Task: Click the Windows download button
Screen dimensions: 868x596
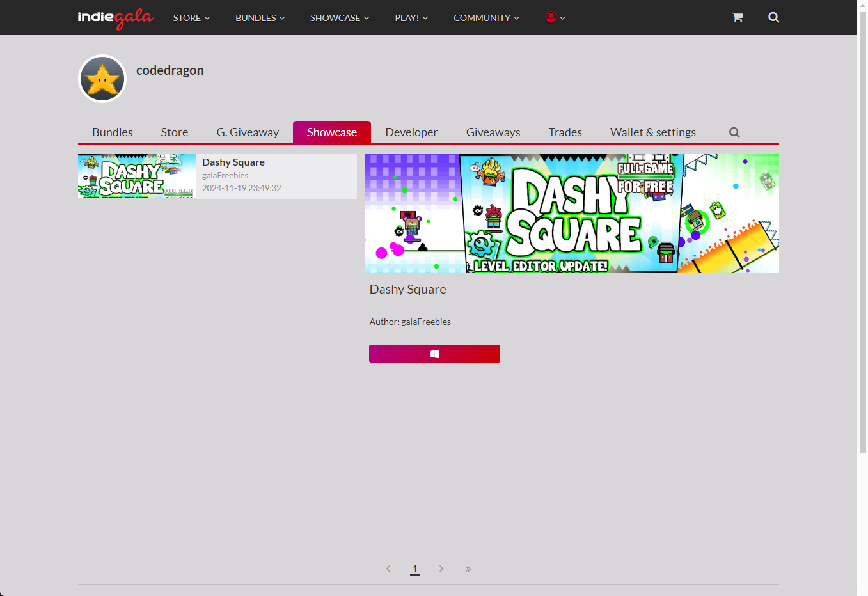Action: [434, 354]
